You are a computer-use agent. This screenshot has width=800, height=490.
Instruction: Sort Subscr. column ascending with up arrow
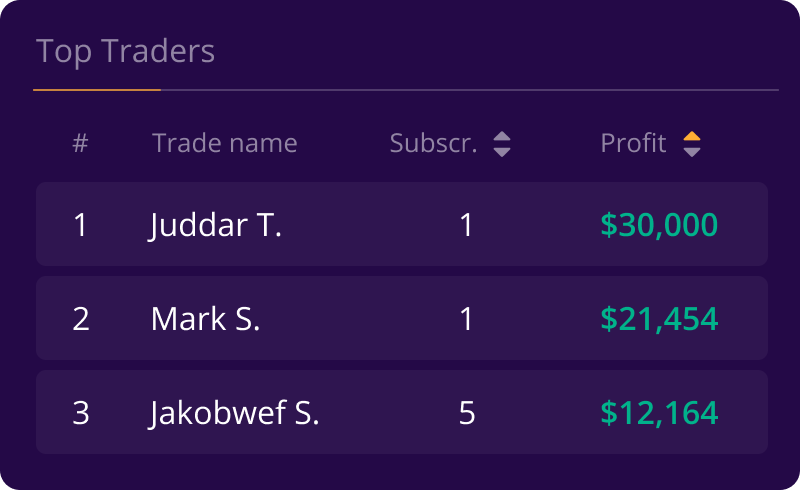[502, 136]
